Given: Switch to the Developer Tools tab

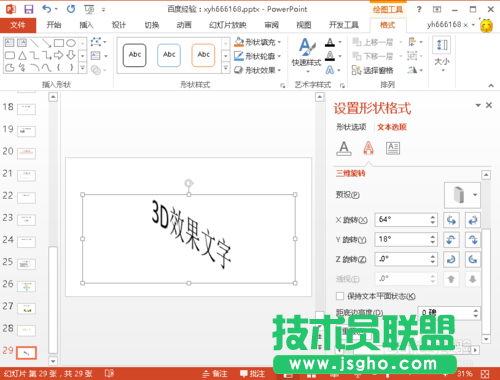Looking at the screenshot, I should click(344, 25).
